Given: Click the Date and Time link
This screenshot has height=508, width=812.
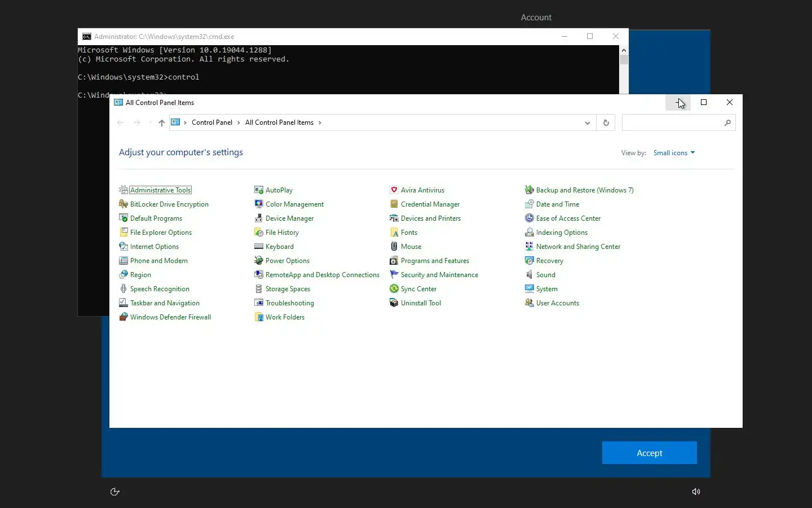Looking at the screenshot, I should tap(558, 204).
